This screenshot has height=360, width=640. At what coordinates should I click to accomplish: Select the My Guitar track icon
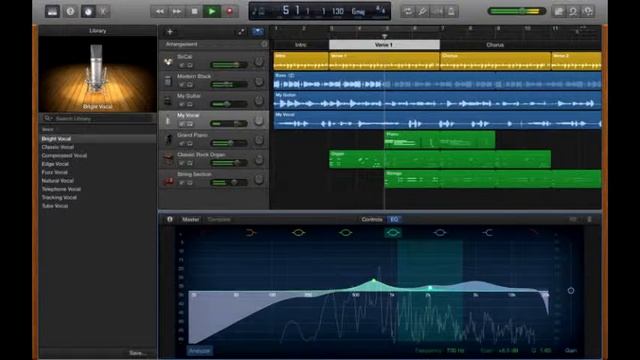click(168, 100)
